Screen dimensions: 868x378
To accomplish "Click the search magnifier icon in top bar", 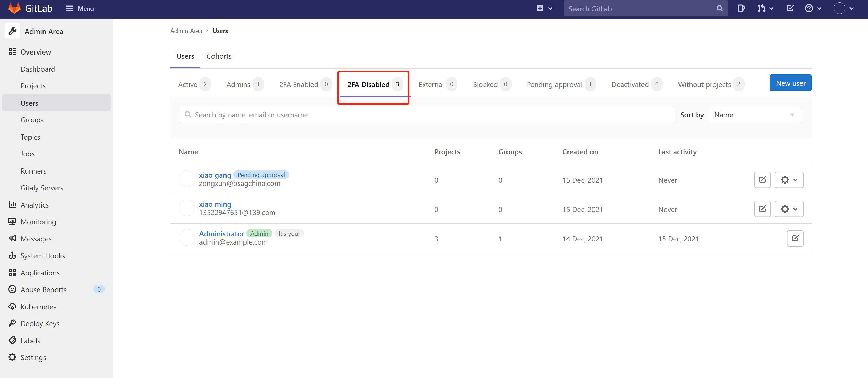I will tap(719, 9).
